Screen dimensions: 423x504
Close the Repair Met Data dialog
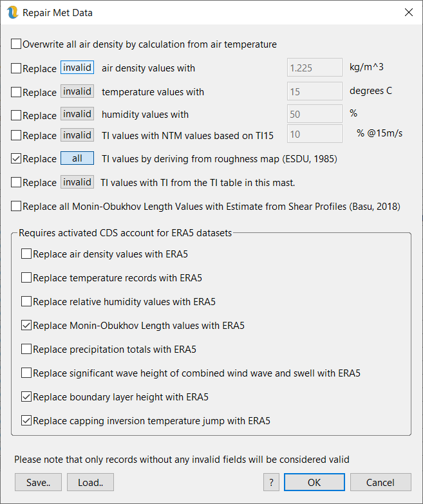tap(408, 12)
